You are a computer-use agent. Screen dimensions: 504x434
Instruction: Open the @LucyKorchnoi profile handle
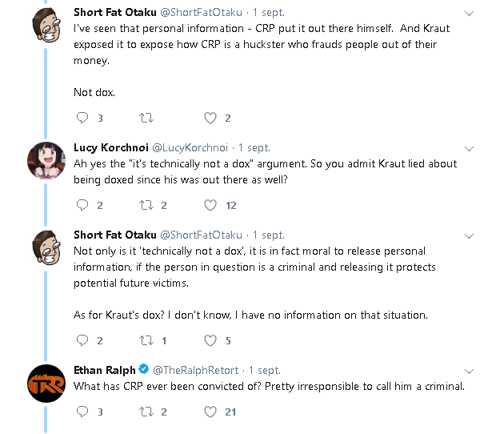(x=190, y=147)
